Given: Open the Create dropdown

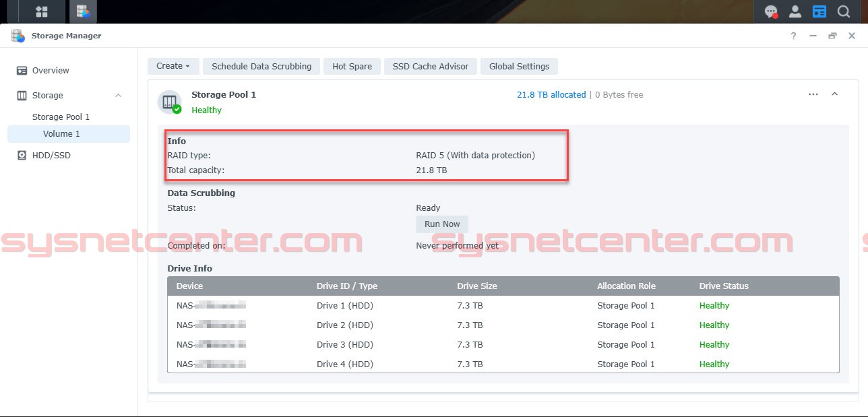Looking at the screenshot, I should click(173, 66).
